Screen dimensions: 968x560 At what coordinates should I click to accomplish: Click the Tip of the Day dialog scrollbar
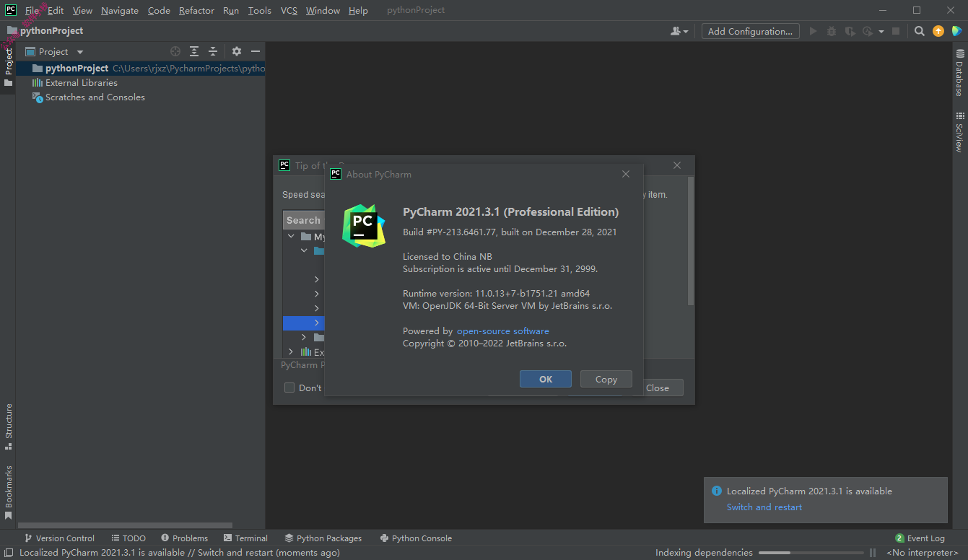tap(691, 242)
